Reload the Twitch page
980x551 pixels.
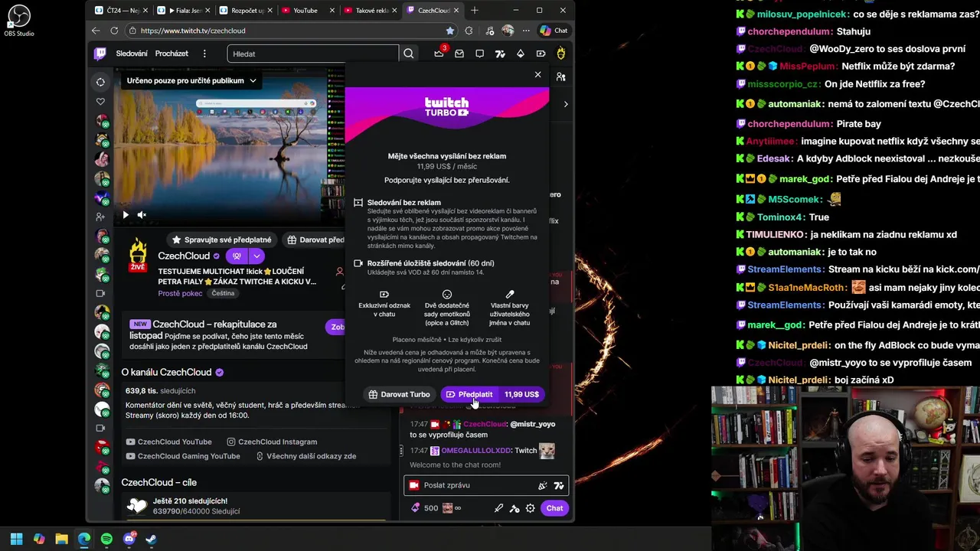pyautogui.click(x=114, y=31)
